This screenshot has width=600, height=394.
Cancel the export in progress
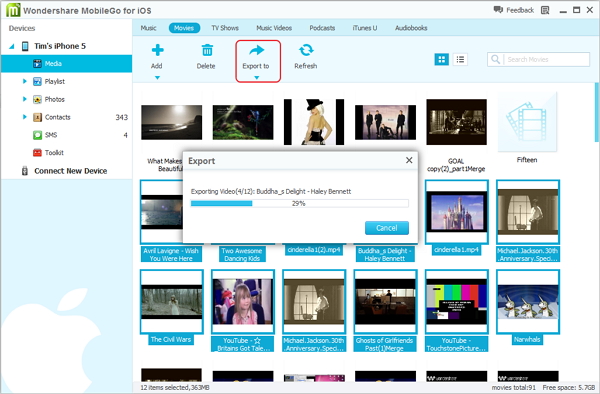[x=387, y=228]
